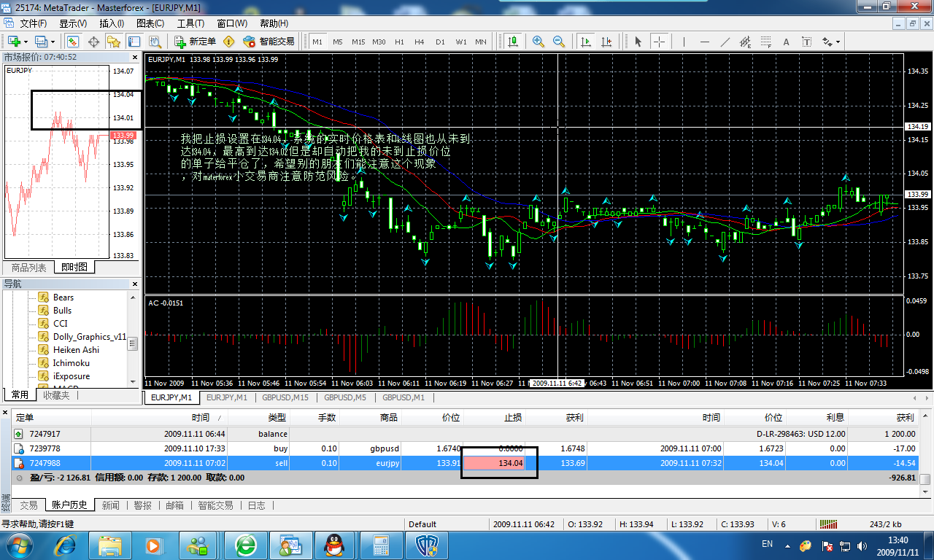Open the 图表(C) menu
This screenshot has width=934, height=560.
point(150,23)
